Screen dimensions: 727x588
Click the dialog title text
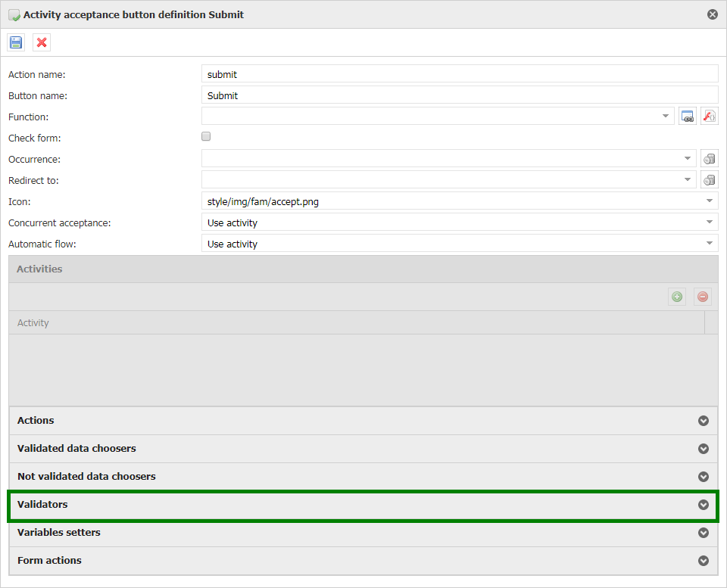[x=133, y=15]
